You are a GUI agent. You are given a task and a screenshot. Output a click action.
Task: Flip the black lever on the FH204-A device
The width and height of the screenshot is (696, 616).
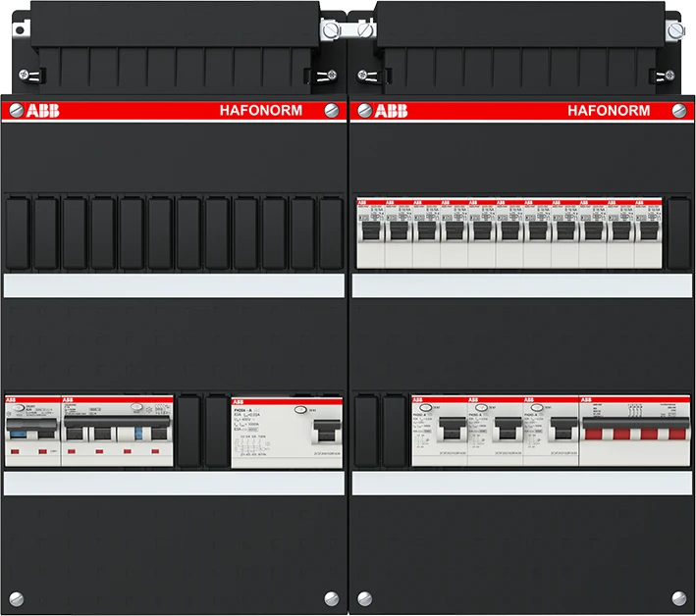point(322,430)
